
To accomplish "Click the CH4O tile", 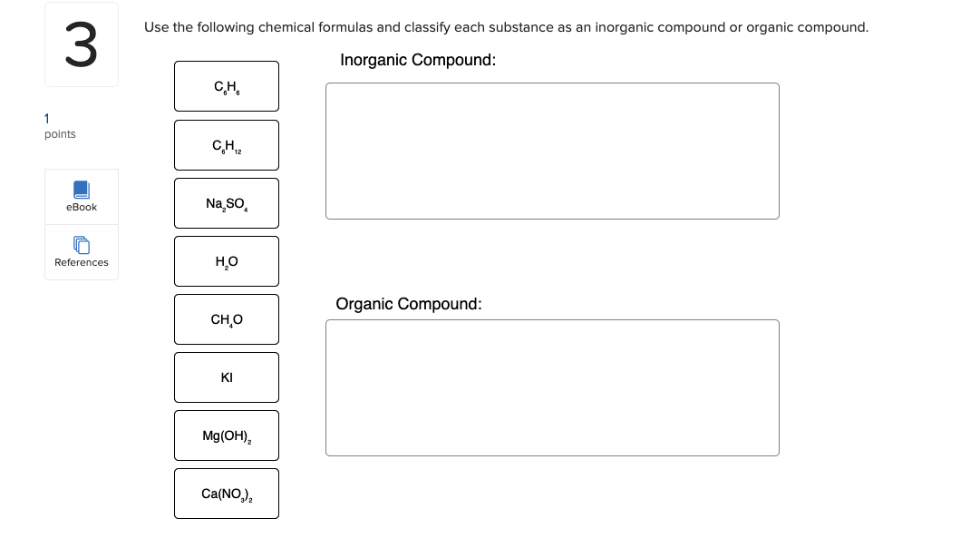I will click(227, 318).
